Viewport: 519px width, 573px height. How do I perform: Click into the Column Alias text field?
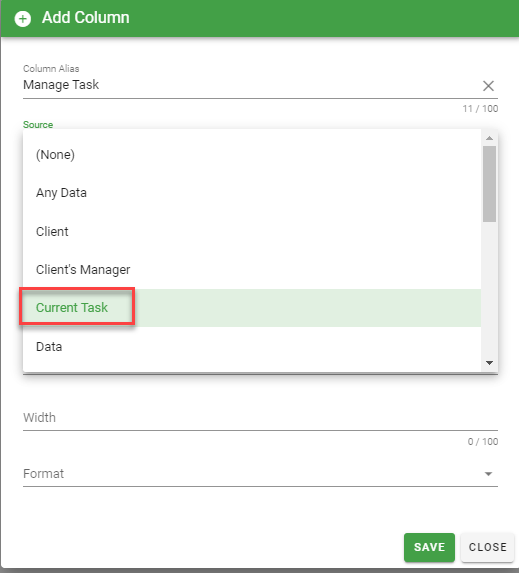coord(251,85)
